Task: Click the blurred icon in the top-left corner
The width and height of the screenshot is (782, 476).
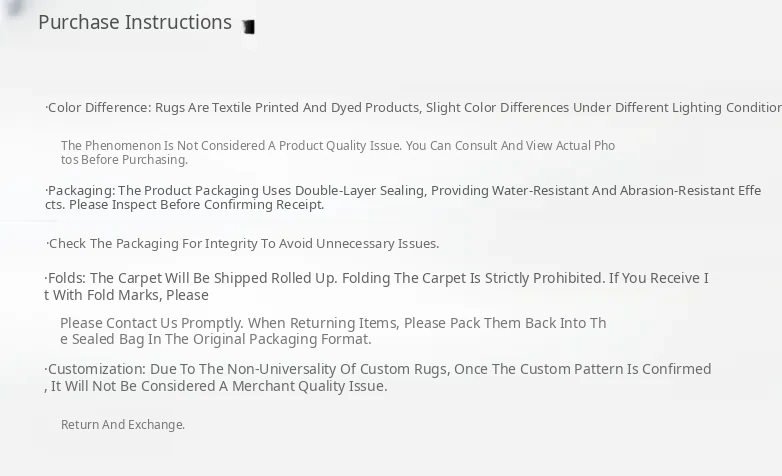Action: coord(14,7)
